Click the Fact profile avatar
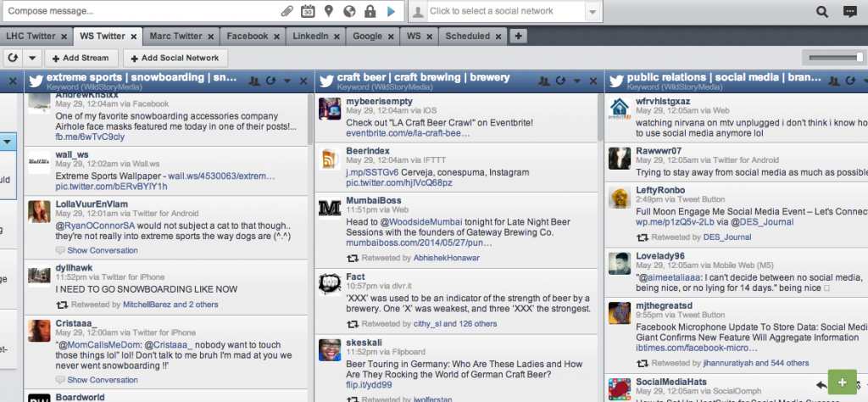 click(x=330, y=284)
